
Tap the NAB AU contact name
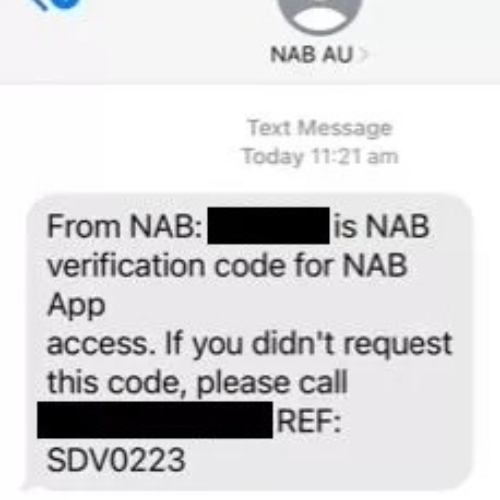click(x=312, y=54)
